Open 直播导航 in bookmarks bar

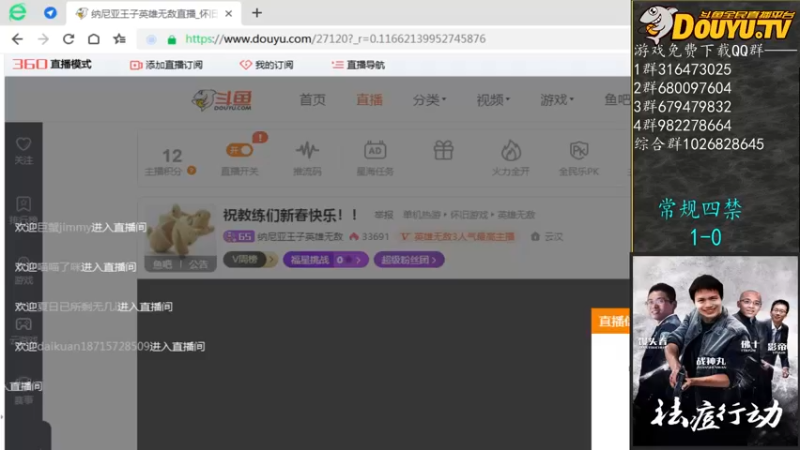[358, 65]
